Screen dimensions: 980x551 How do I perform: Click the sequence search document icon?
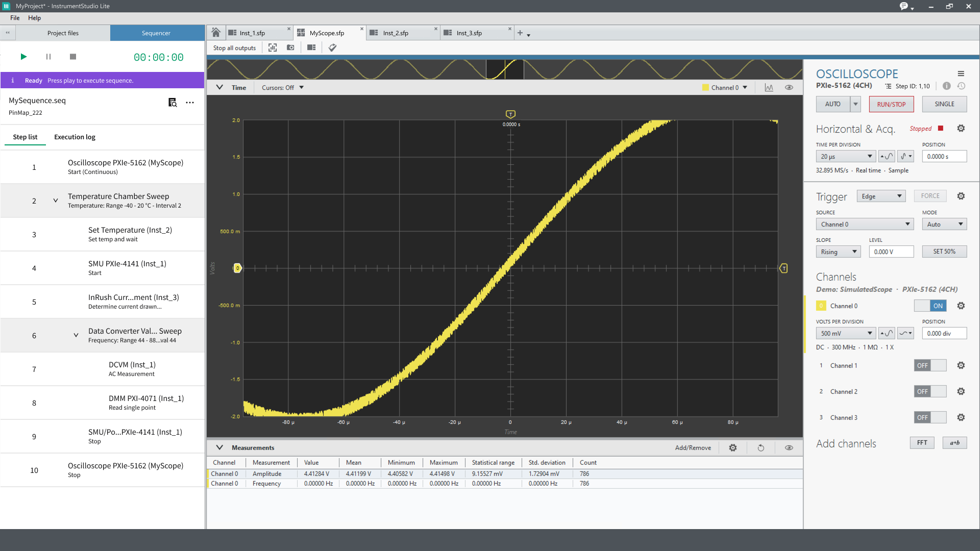pyautogui.click(x=173, y=103)
